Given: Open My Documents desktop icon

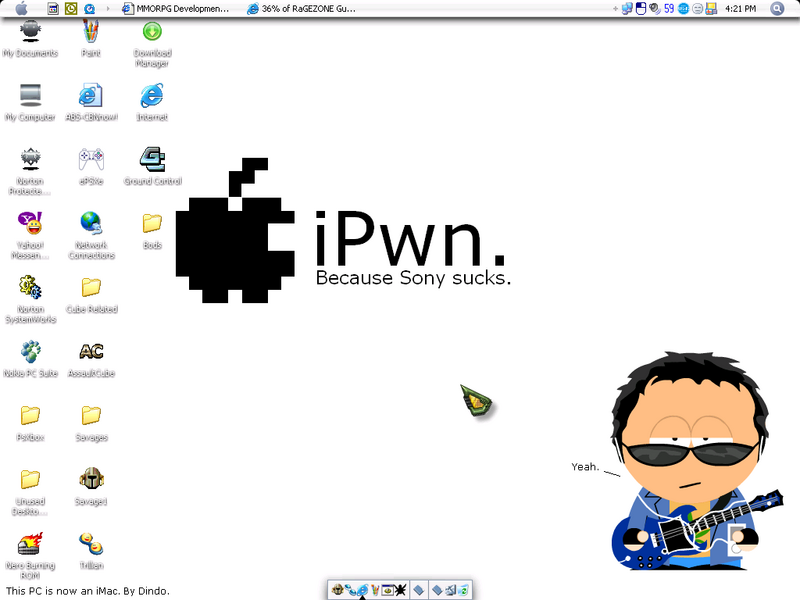Looking at the screenshot, I should (x=30, y=38).
